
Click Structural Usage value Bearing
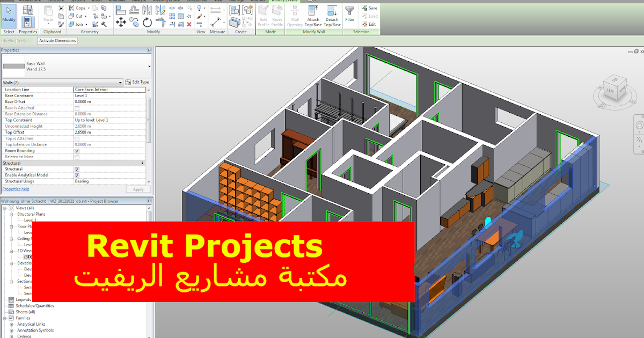coord(109,181)
